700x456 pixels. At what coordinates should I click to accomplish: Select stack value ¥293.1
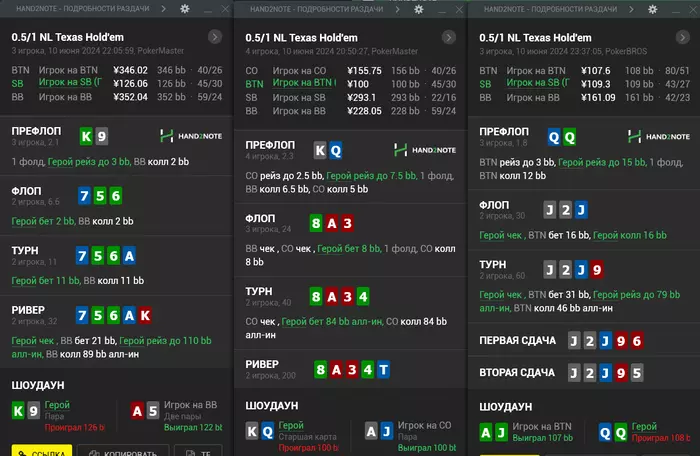(x=362, y=97)
